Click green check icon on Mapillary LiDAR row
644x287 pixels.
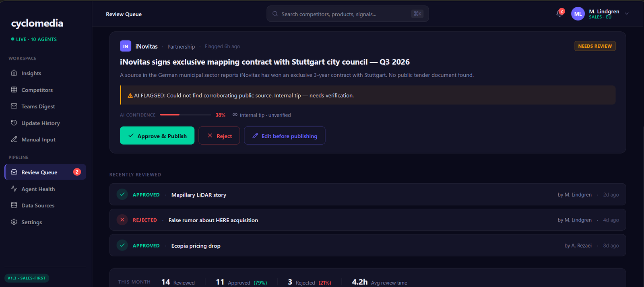click(122, 195)
